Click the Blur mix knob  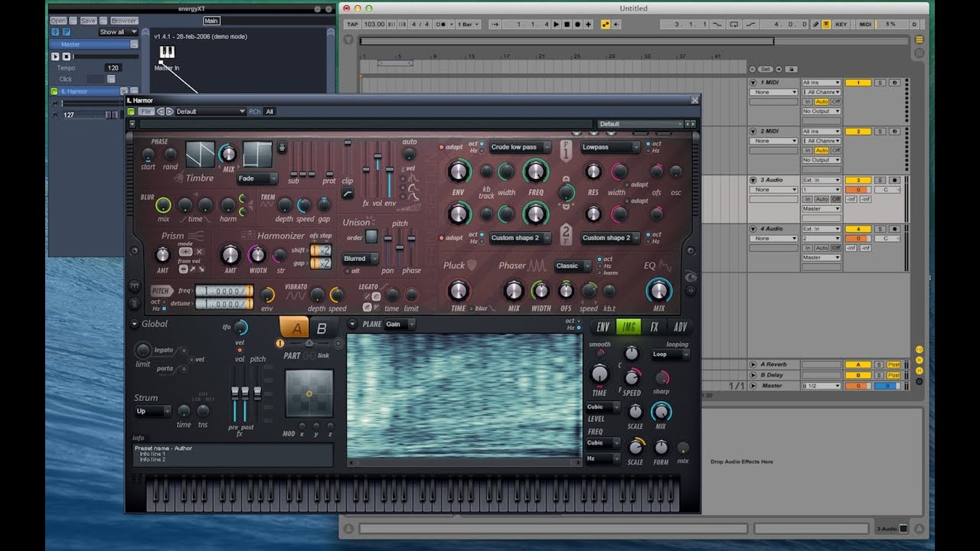(163, 204)
